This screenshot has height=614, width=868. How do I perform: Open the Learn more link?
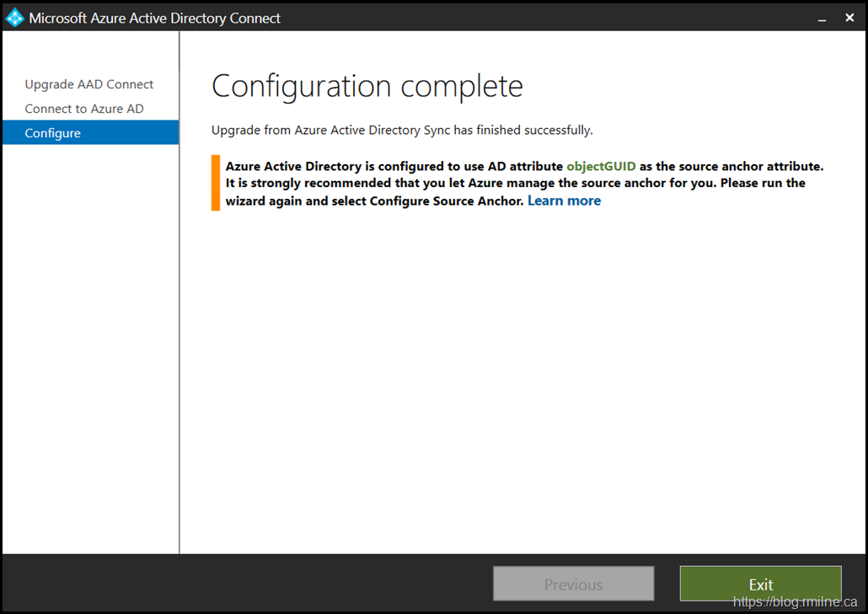[564, 200]
